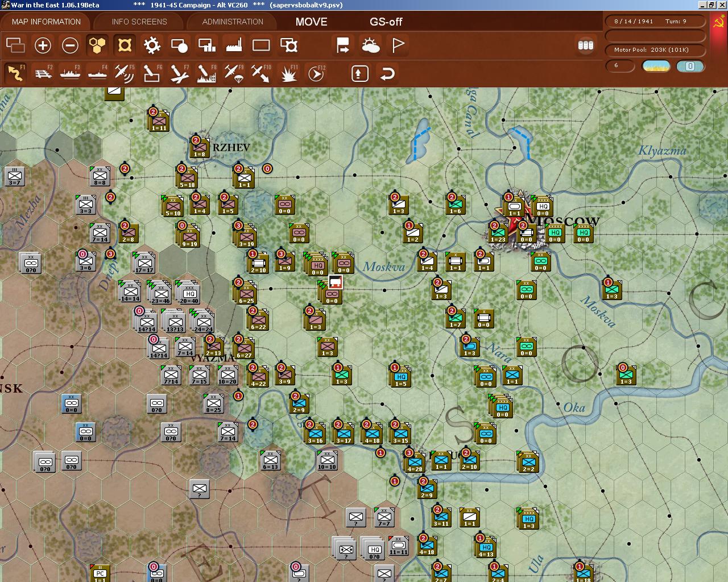Select F1 move mode winding arrow

tap(15, 73)
